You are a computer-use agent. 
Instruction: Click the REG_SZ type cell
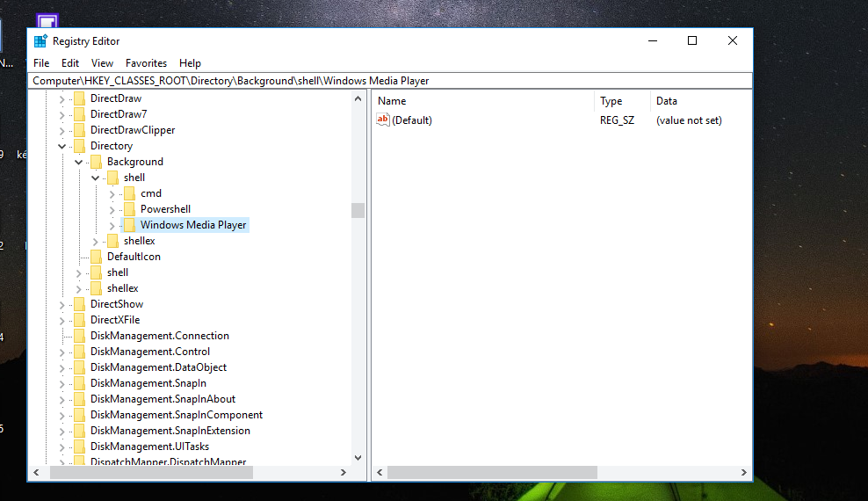(x=617, y=120)
